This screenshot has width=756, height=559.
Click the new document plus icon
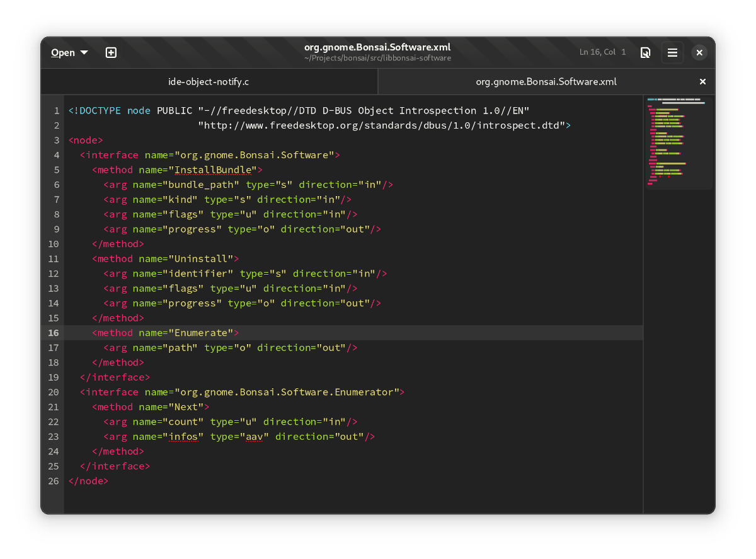(x=111, y=53)
